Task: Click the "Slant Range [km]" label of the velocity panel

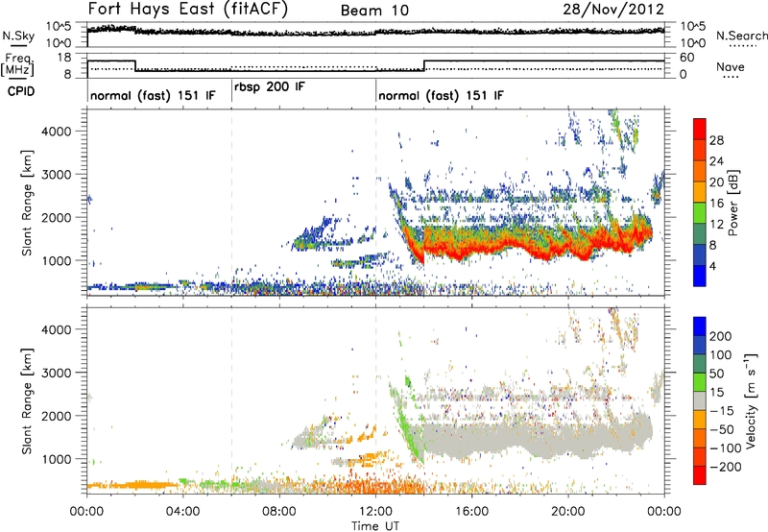Action: pyautogui.click(x=27, y=401)
